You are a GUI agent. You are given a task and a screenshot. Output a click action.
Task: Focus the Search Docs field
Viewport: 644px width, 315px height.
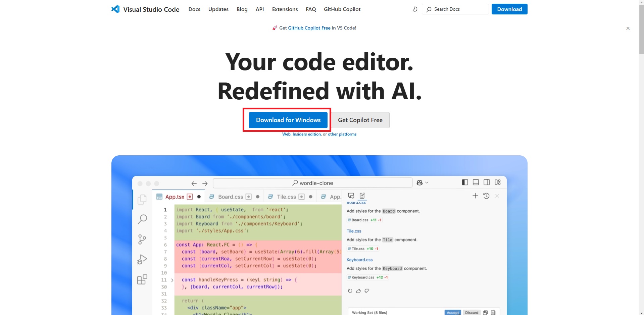click(x=455, y=9)
